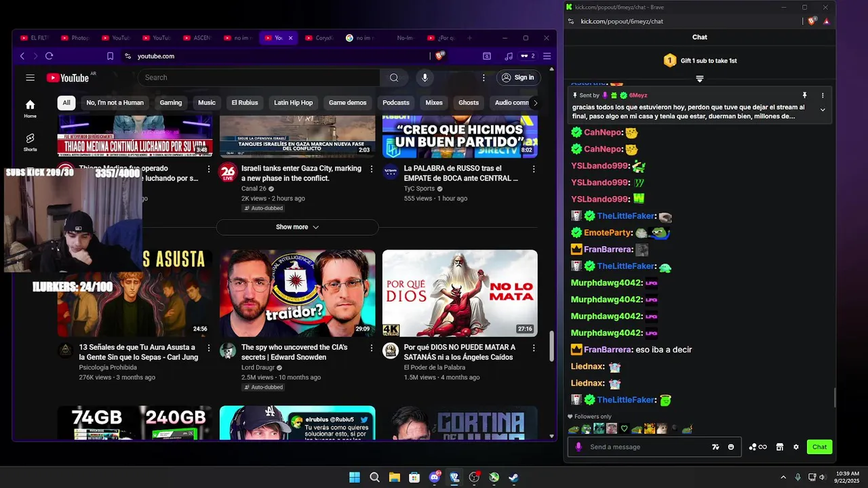Show hidden system tray icons

[783, 477]
